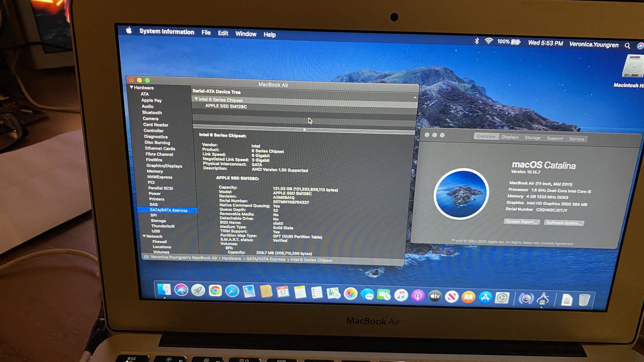Click the Spotlight search magnifier
This screenshot has width=644, height=362.
tap(627, 46)
